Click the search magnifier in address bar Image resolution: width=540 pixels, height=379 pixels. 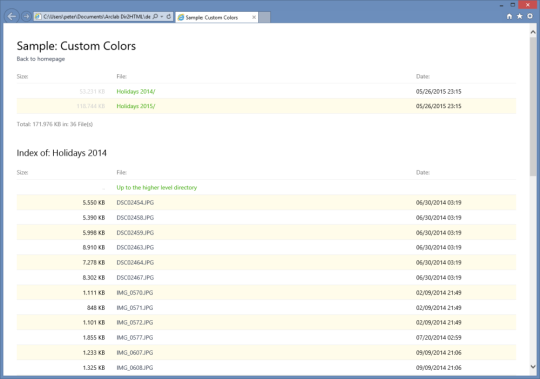coord(155,16)
